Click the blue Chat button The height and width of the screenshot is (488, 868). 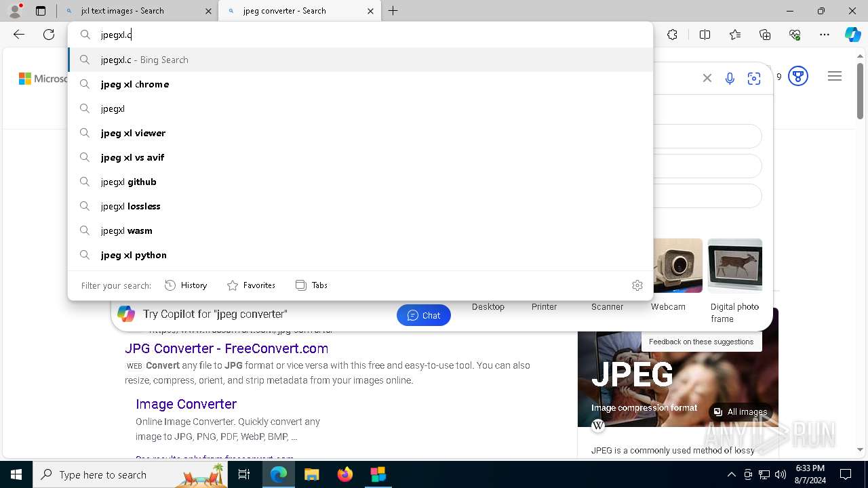click(424, 315)
